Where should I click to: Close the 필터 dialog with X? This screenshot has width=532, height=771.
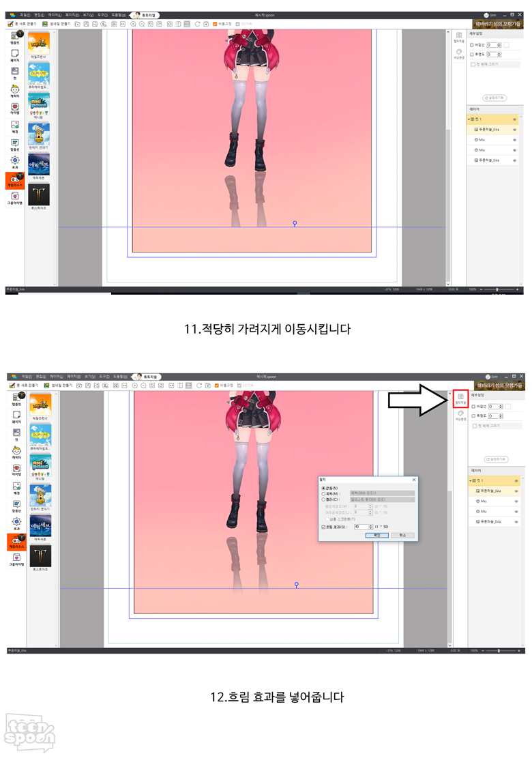tap(414, 480)
